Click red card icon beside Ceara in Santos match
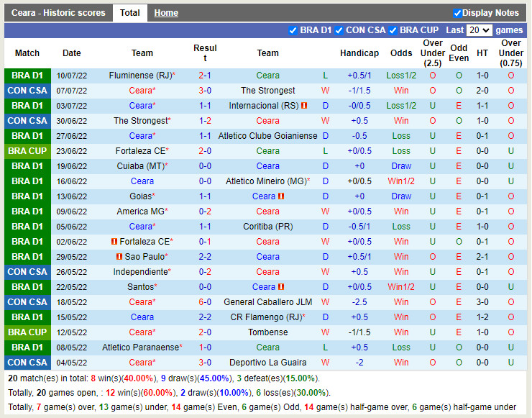532x418 pixels. 281,287
